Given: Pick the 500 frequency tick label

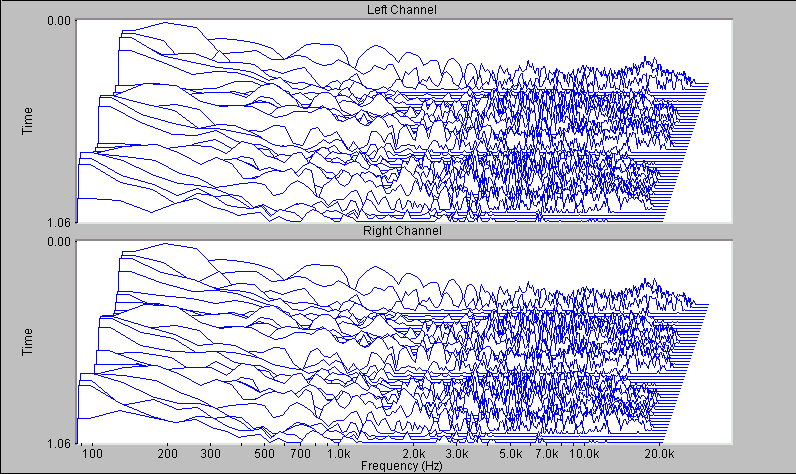Looking at the screenshot, I should (x=265, y=453).
